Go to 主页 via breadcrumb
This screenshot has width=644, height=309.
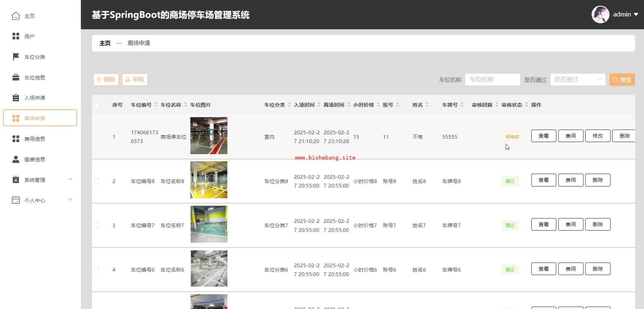(x=105, y=43)
